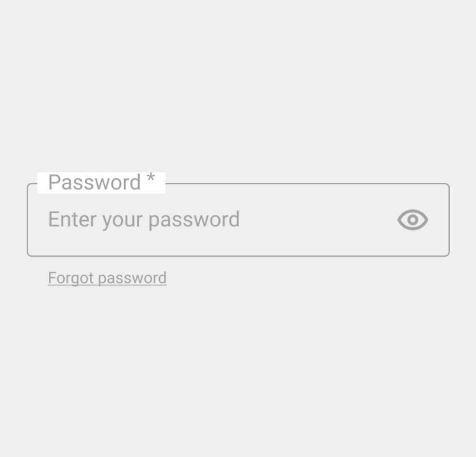Click the word 'Forgot' in the underlined link

(71, 278)
